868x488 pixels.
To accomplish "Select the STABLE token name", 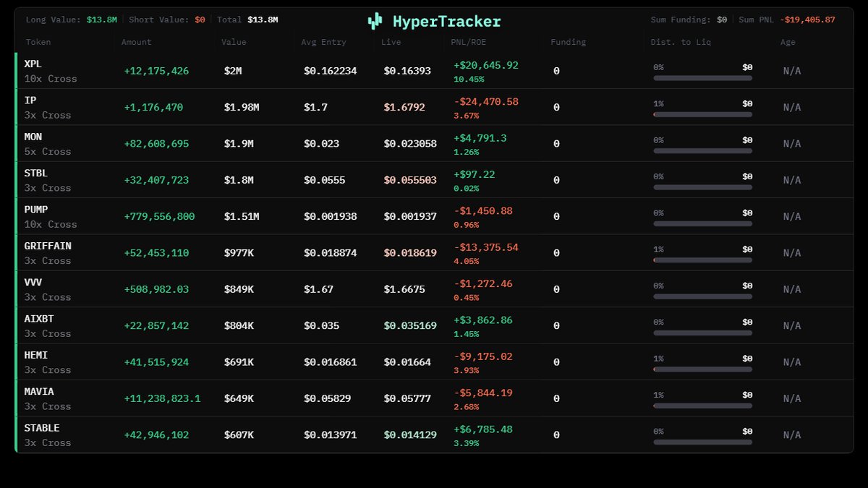I will tap(42, 427).
